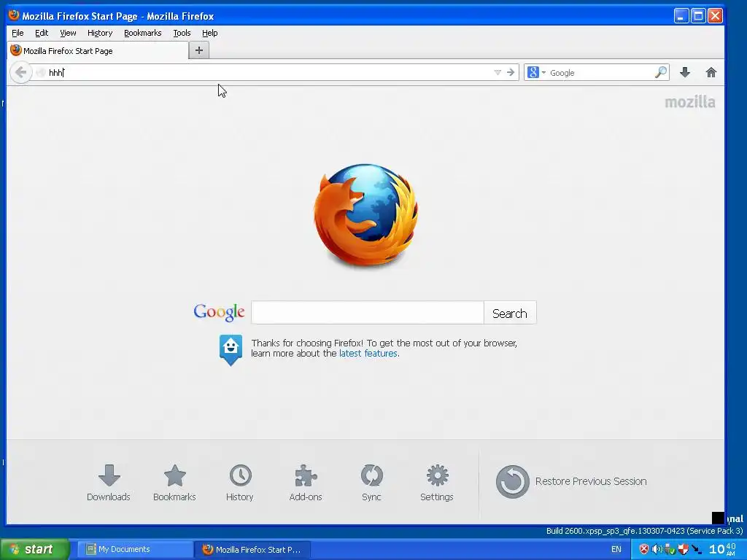747x560 pixels.
Task: Click the red security alert tray icon
Action: [643, 549]
